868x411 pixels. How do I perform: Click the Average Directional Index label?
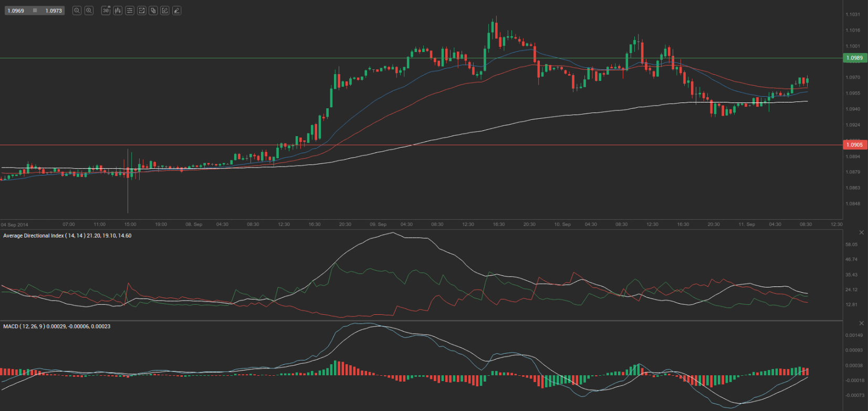67,236
